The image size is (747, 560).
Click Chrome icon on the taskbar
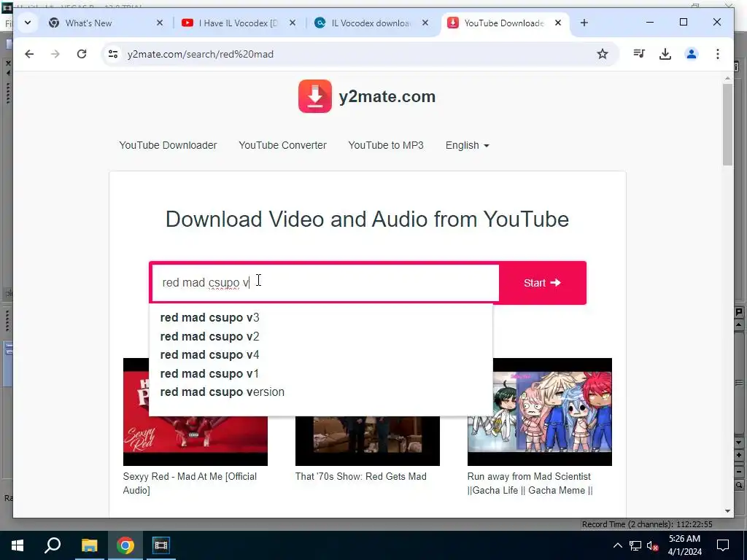pyautogui.click(x=125, y=545)
